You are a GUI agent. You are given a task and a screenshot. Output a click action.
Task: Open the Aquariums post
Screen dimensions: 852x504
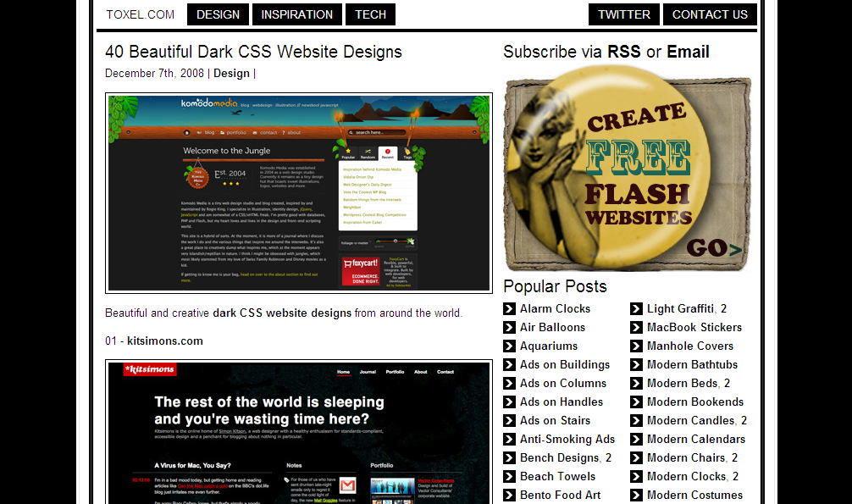click(549, 346)
